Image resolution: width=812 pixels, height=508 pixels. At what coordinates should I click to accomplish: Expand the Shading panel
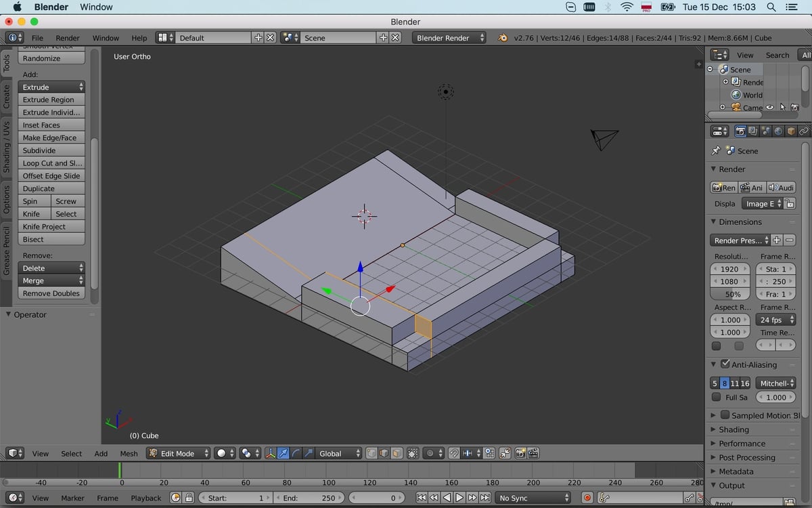713,429
